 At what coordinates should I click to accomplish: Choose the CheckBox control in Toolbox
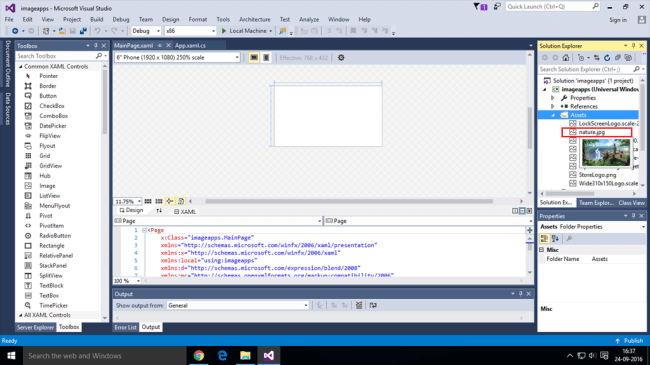(x=52, y=106)
